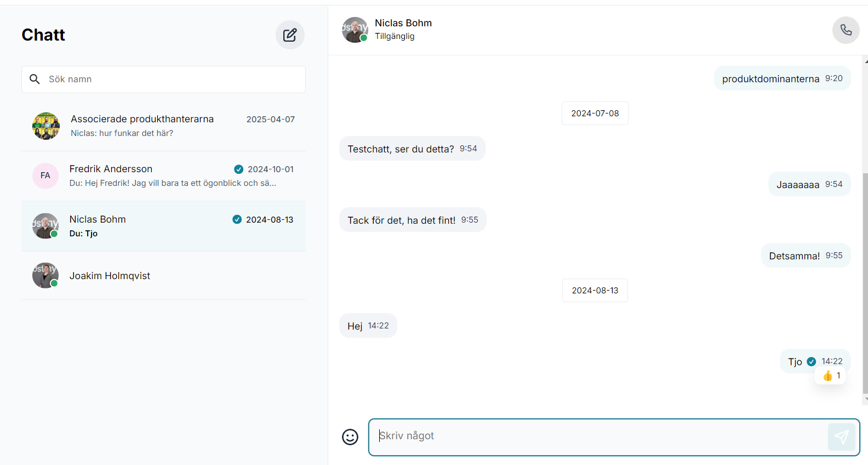Click the 2024-08-13 date separator
Screen dimensions: 868x465
[x=595, y=291]
